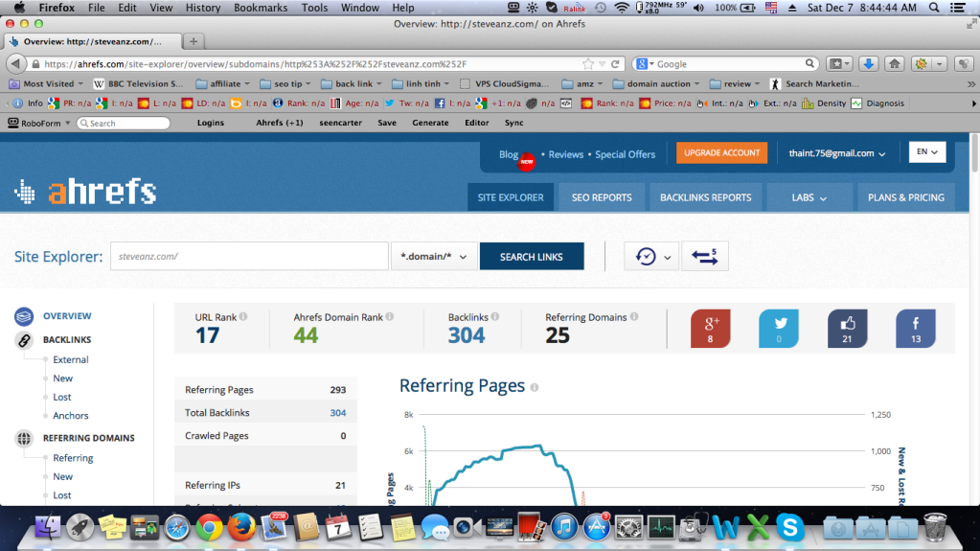
Task: Click the reload page icon
Action: pyautogui.click(x=616, y=64)
